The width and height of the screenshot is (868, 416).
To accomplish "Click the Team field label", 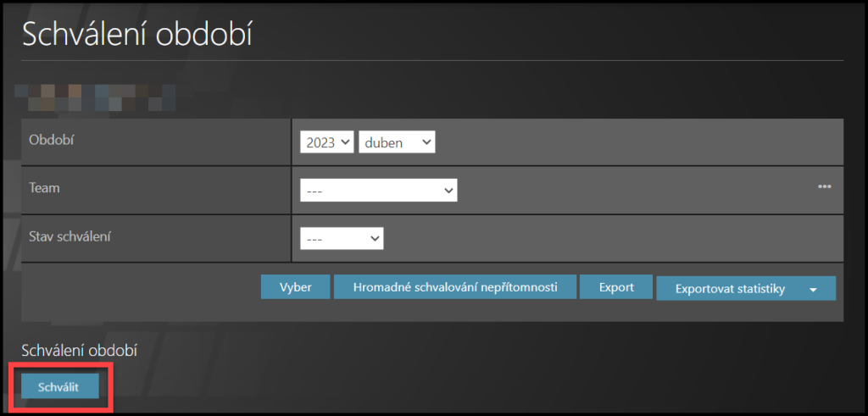I will (44, 188).
